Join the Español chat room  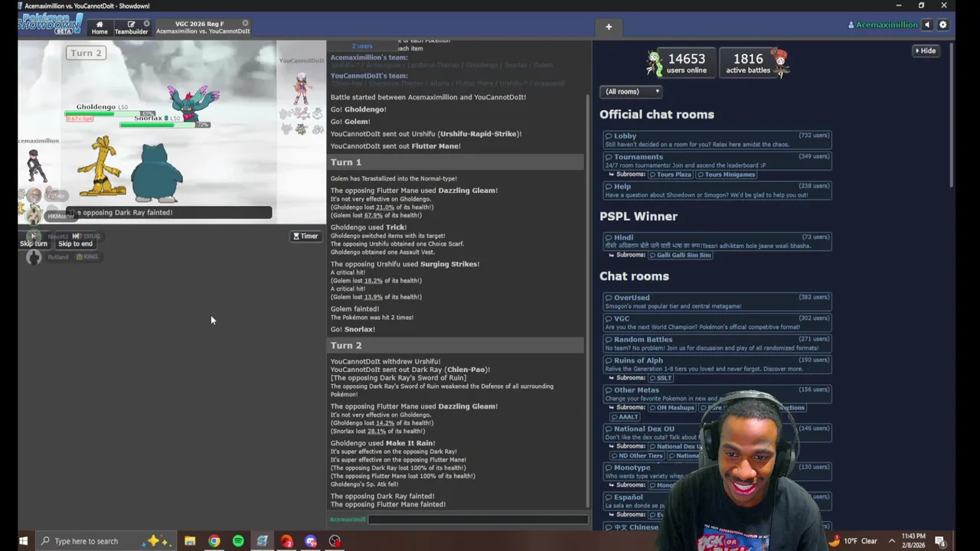pyautogui.click(x=717, y=500)
